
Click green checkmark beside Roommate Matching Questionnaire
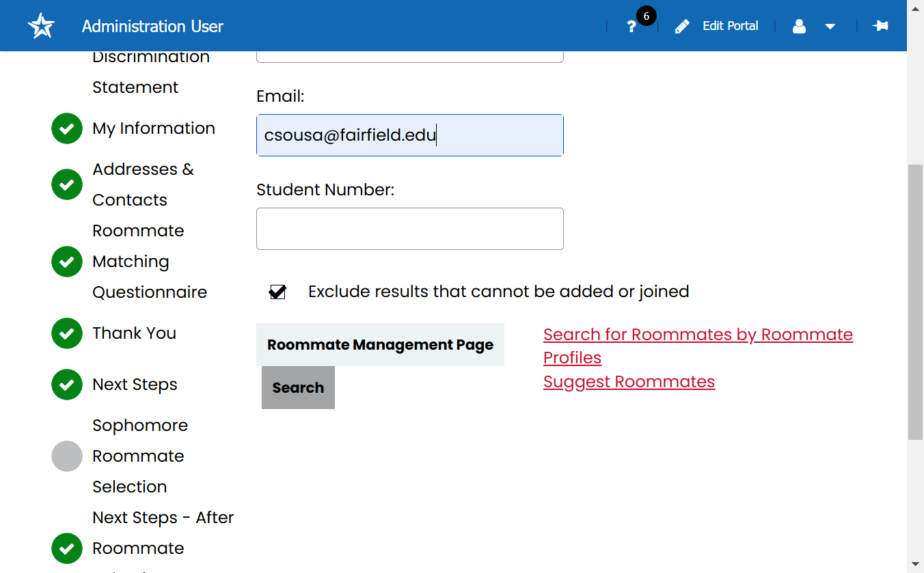click(67, 262)
